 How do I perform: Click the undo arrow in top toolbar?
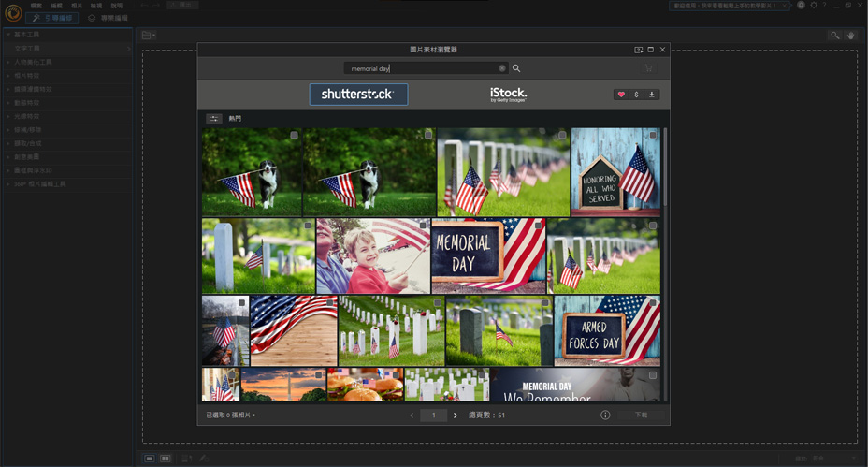144,5
